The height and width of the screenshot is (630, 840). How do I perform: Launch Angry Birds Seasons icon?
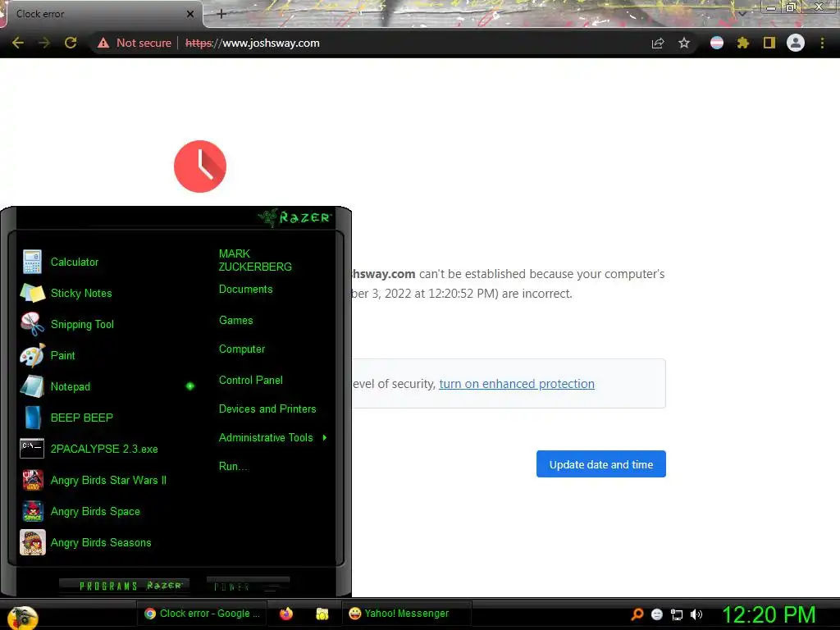[32, 542]
